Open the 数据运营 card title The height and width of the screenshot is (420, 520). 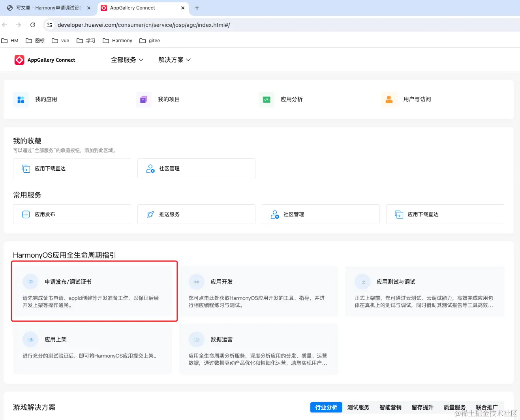pos(222,339)
